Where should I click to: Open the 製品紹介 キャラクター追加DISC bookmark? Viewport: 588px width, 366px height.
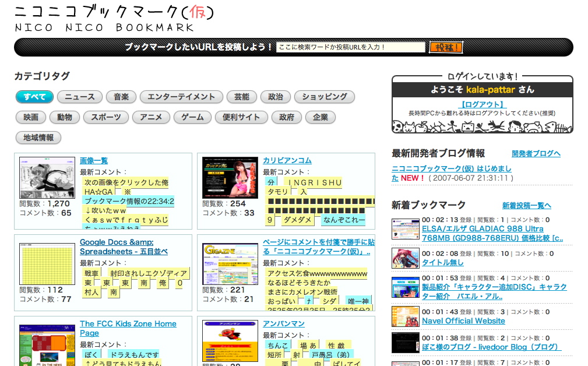(x=494, y=291)
